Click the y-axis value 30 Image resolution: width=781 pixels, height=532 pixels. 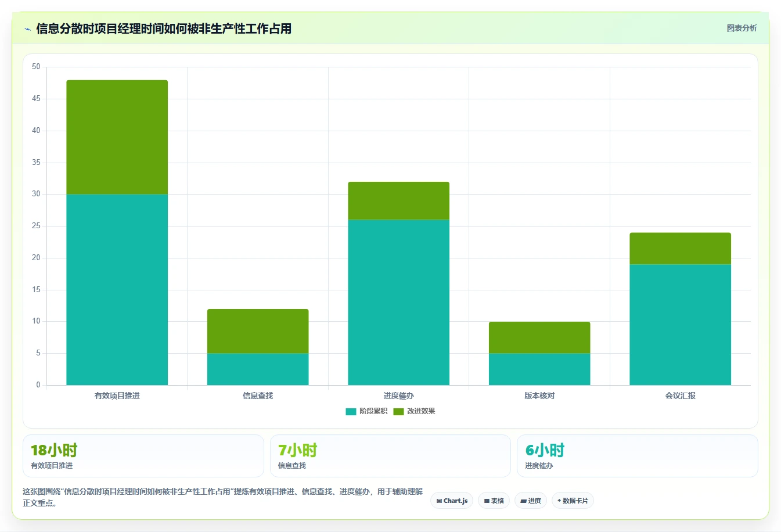36,194
